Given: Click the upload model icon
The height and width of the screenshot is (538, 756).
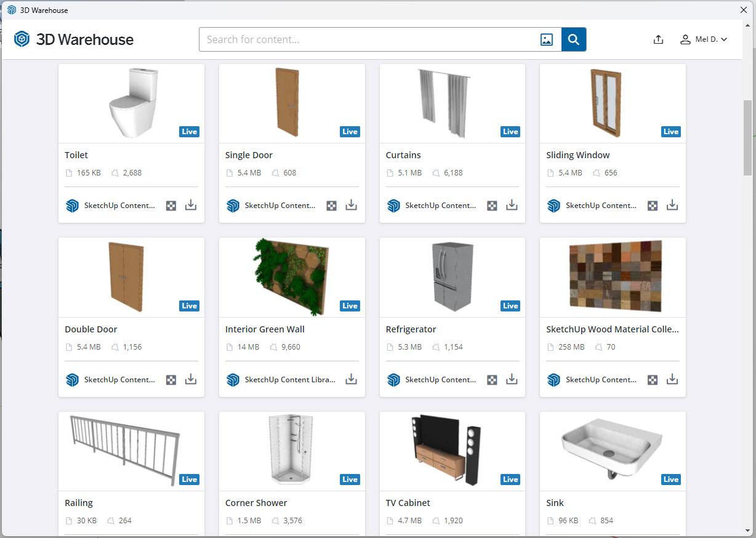Looking at the screenshot, I should (658, 39).
